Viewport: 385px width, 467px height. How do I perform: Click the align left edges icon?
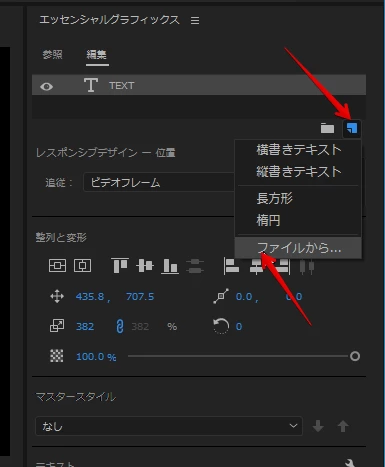(x=231, y=266)
